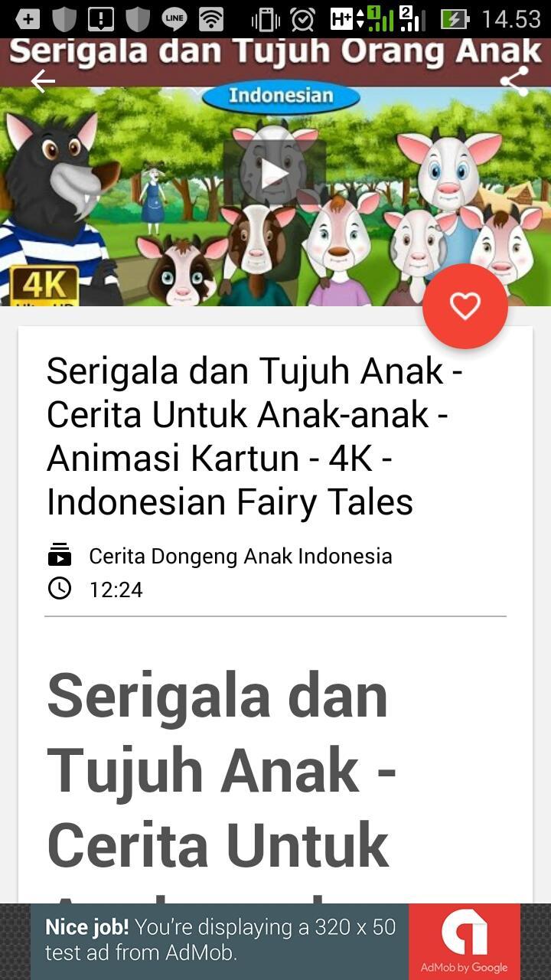The image size is (551, 980).
Task: Play the video thumbnail
Action: click(x=275, y=175)
